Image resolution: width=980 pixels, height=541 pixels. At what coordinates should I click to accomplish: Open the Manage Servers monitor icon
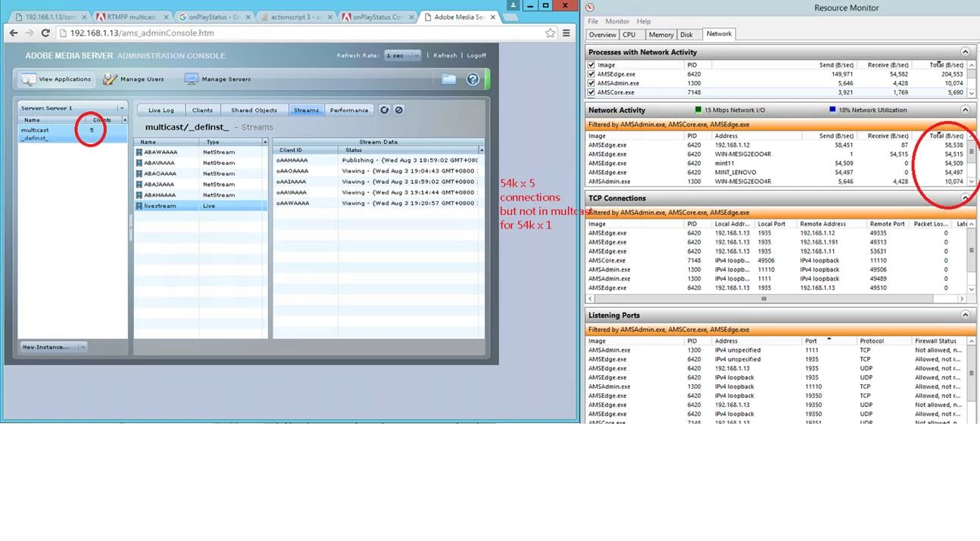coord(191,79)
